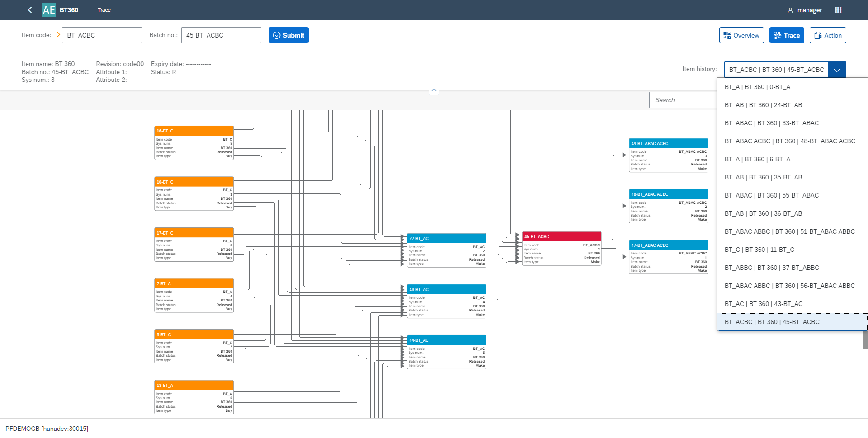Switch to the Trace view
Viewport: 868px width, 438px height.
[787, 35]
